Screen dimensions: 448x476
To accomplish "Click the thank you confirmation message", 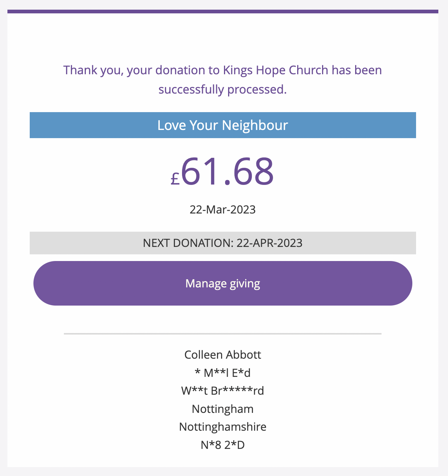I will tap(223, 79).
